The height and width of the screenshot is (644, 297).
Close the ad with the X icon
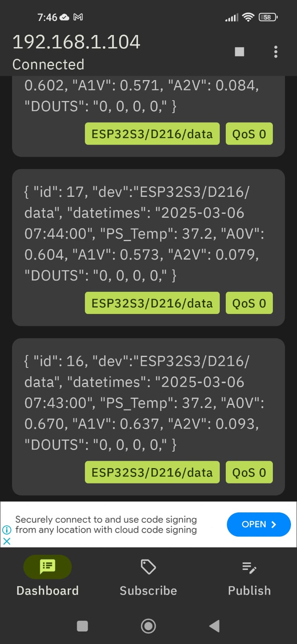[x=7, y=541]
